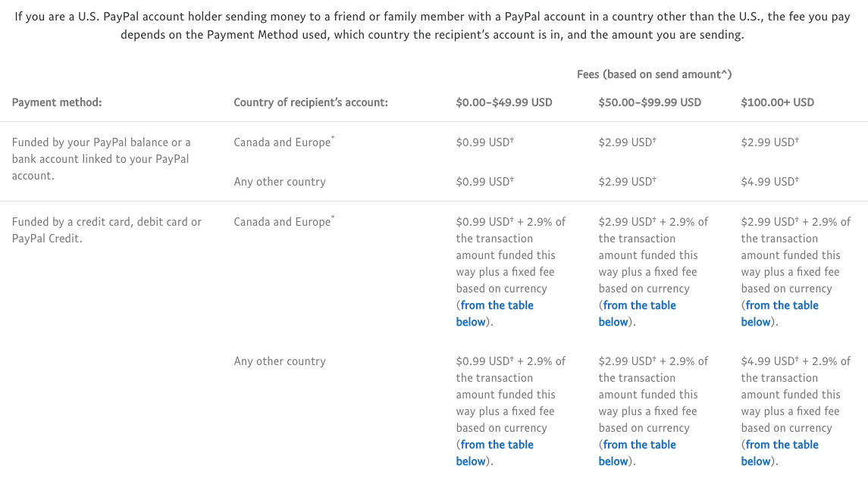Open 'from the table below' link, other country $0.00–$49.99

tap(495, 453)
